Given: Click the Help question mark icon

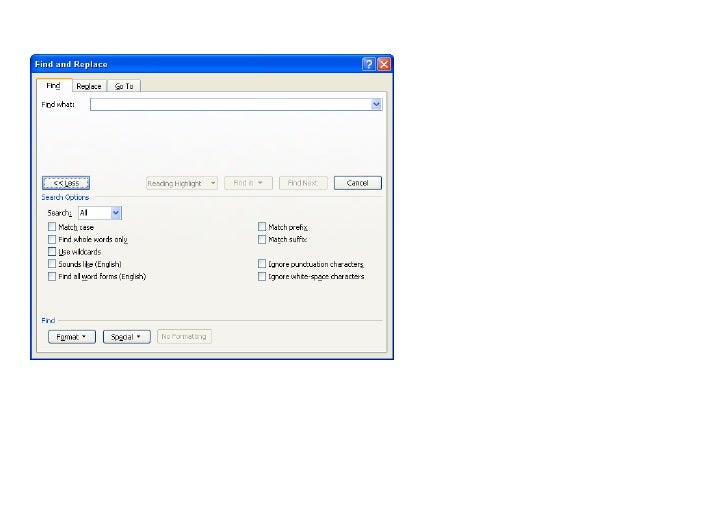Looking at the screenshot, I should tap(368, 64).
